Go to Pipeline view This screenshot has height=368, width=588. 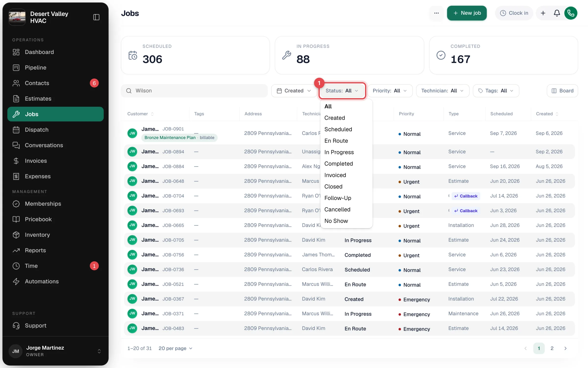(x=55, y=67)
